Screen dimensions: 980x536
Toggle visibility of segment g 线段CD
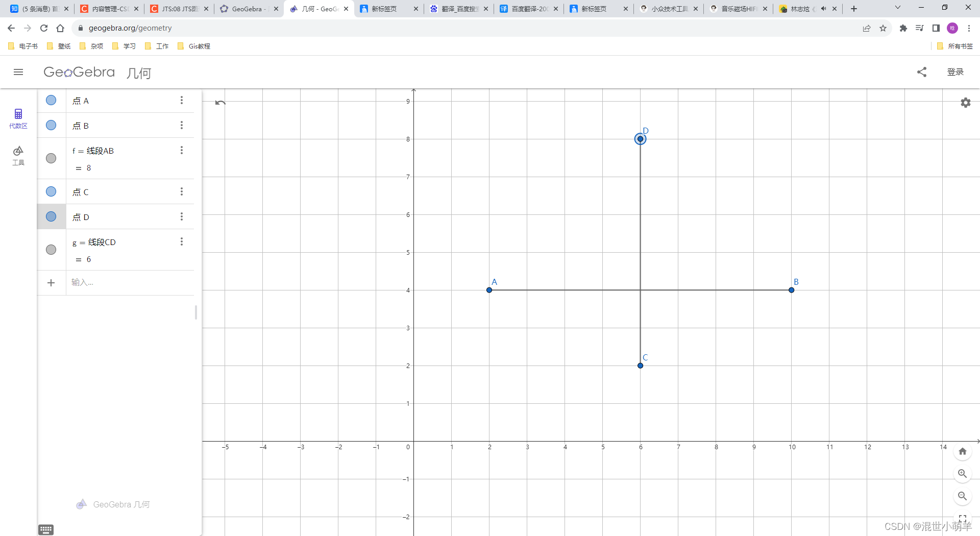click(x=51, y=250)
